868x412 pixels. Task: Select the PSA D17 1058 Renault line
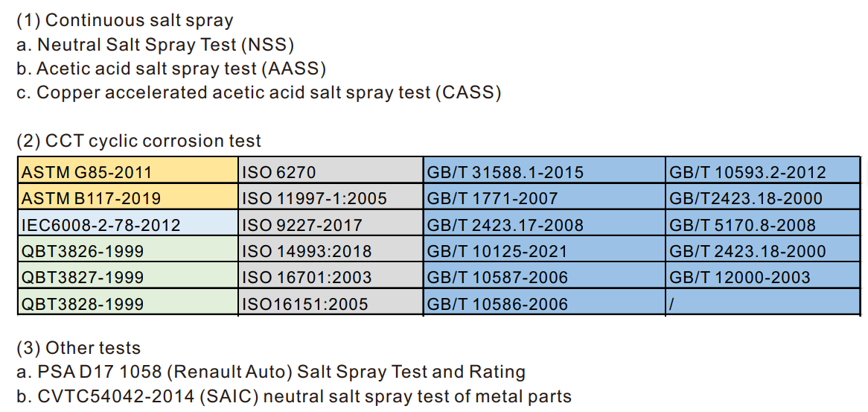271,372
